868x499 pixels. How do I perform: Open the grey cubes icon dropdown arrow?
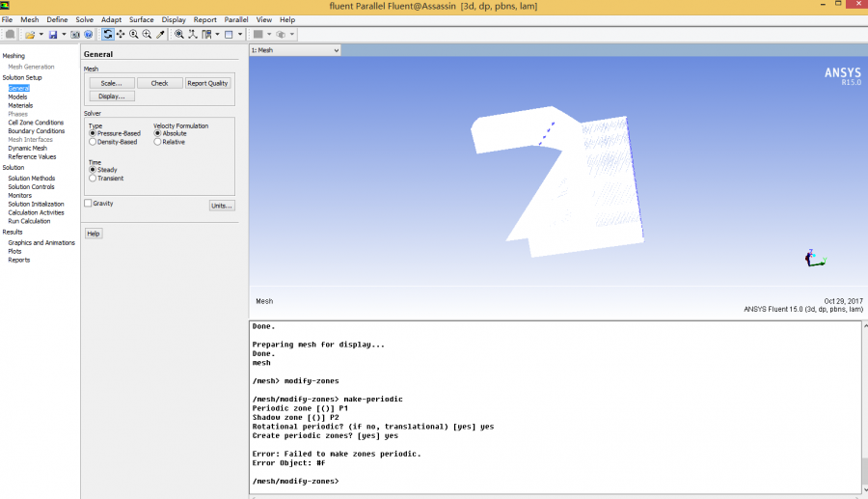pyautogui.click(x=291, y=35)
